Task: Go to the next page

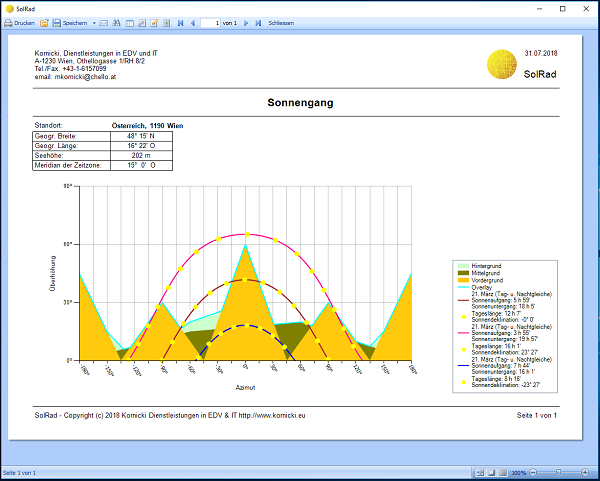Action: tap(247, 22)
